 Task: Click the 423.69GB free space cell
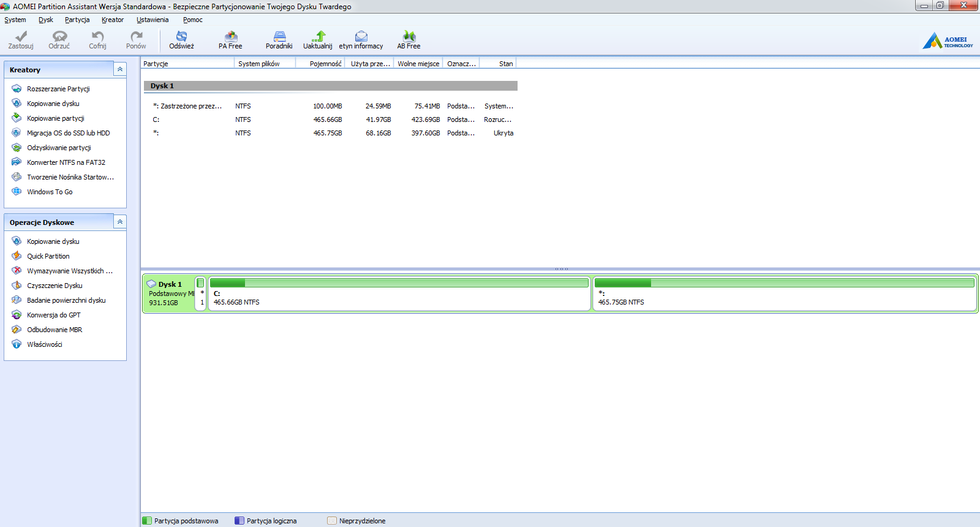click(x=426, y=119)
